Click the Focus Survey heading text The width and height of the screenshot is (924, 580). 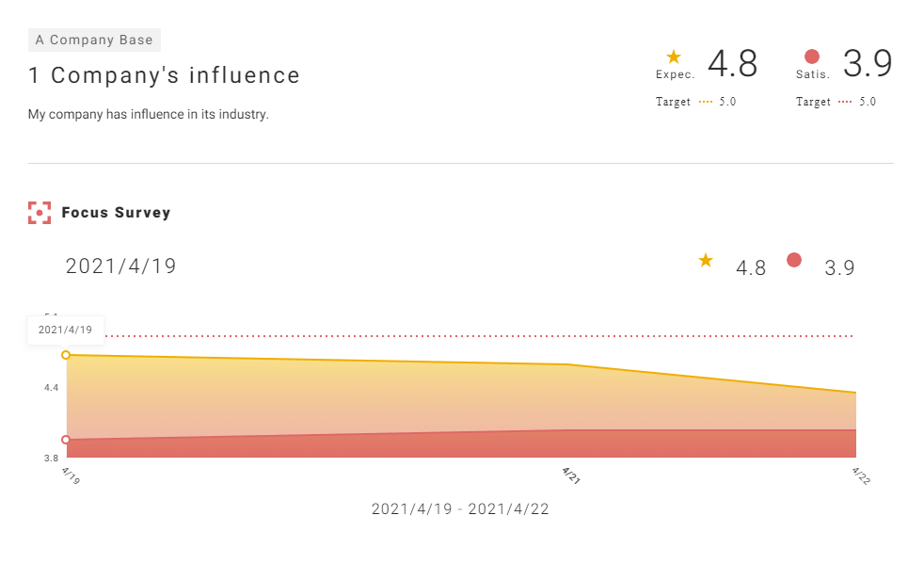116,213
